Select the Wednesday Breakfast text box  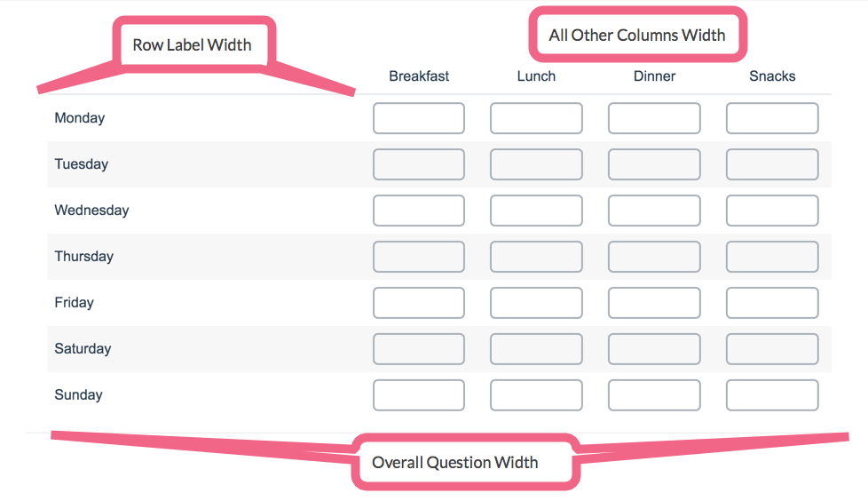419,211
